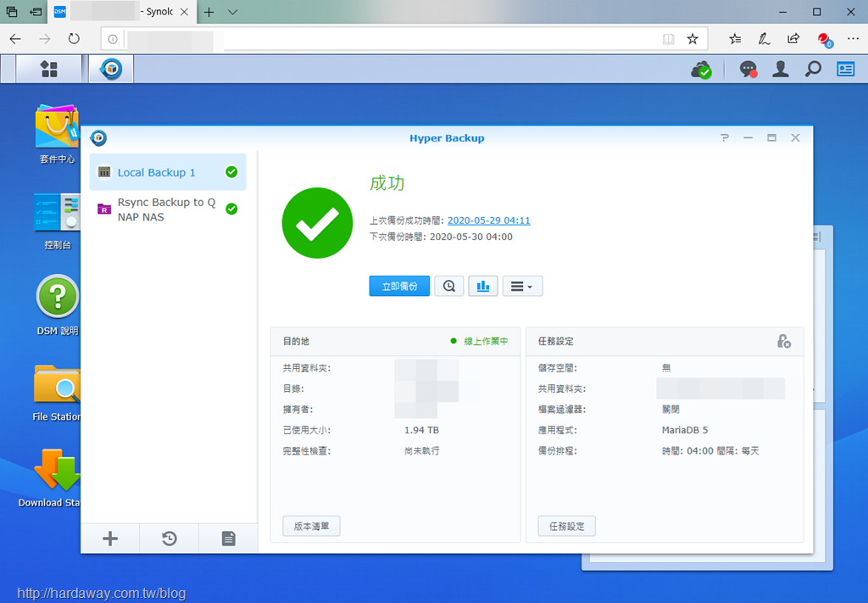Open DSM search magnifier
The image size is (868, 603).
[x=813, y=70]
